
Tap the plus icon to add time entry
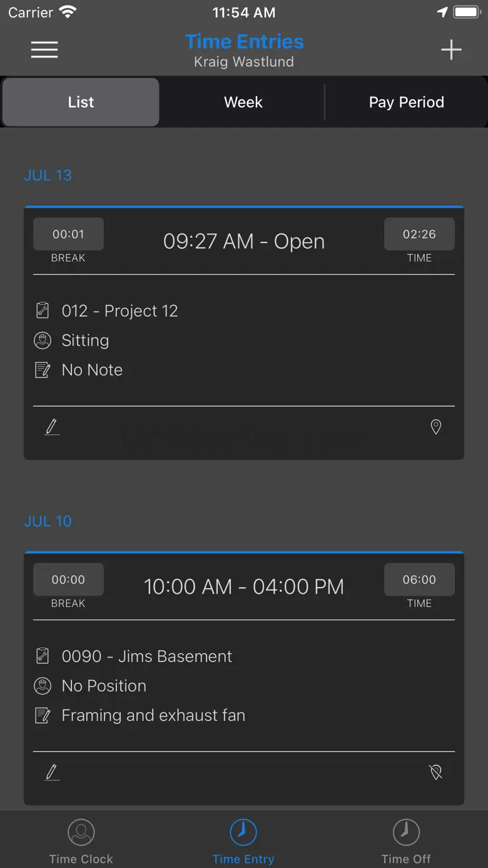click(x=450, y=50)
